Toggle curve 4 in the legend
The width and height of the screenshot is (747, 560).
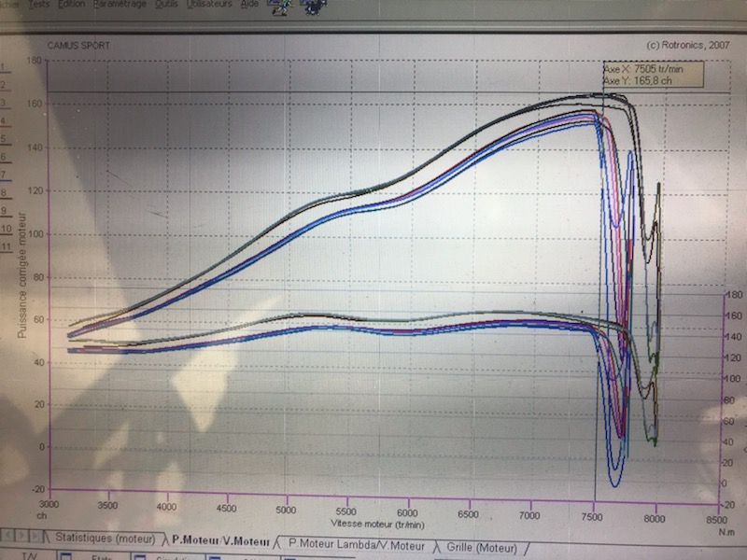(x=4, y=121)
